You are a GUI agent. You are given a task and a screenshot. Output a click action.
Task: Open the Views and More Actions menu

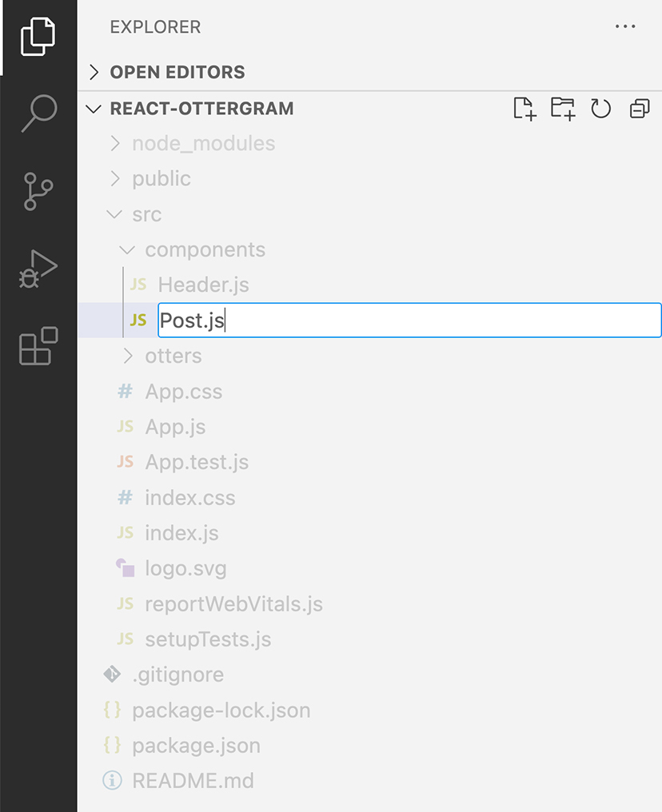pos(625,26)
